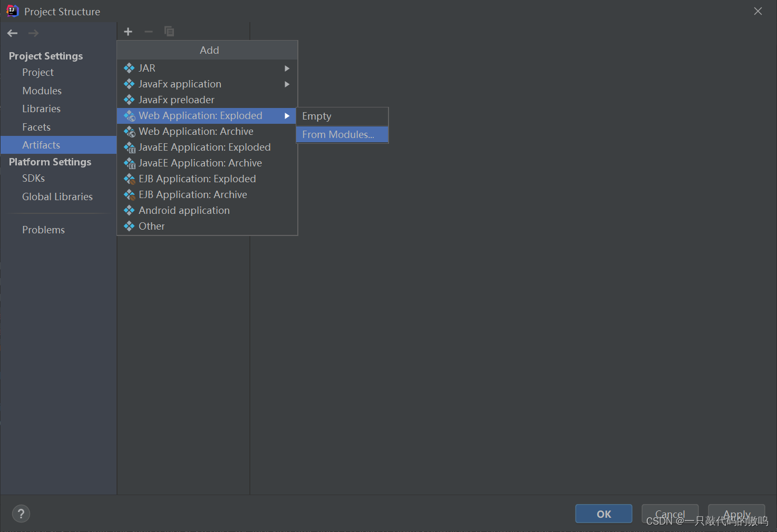Open the Modules settings page

(59, 91)
